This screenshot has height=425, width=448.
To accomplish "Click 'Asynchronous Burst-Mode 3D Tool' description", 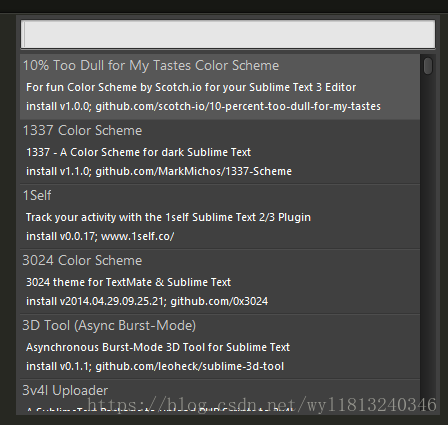I will [x=158, y=347].
